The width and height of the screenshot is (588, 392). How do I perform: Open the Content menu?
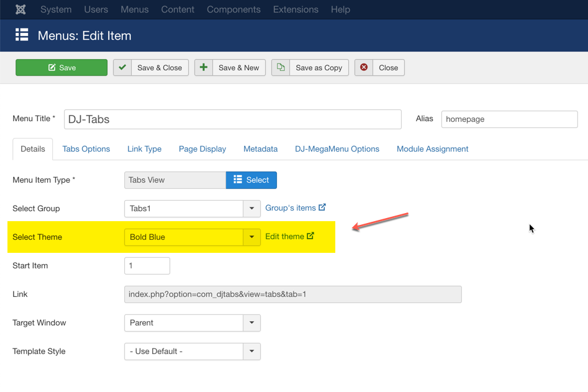178,9
